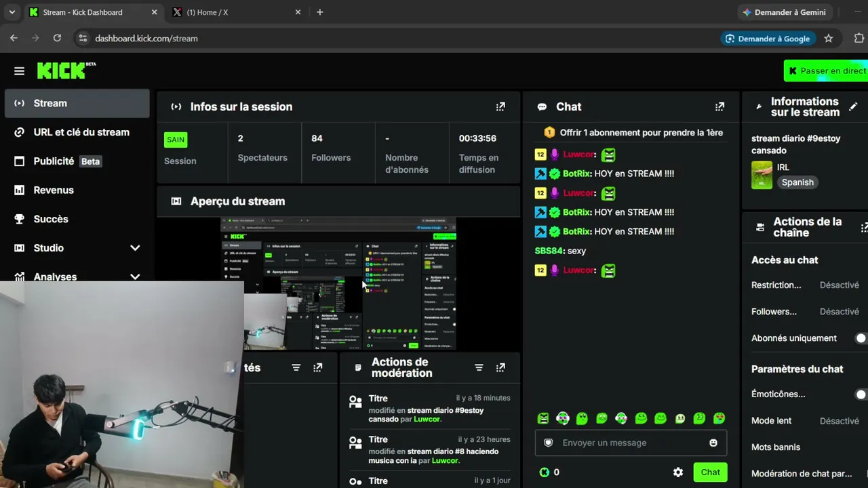Select the Stream - Kick Dashboard tab

click(93, 12)
